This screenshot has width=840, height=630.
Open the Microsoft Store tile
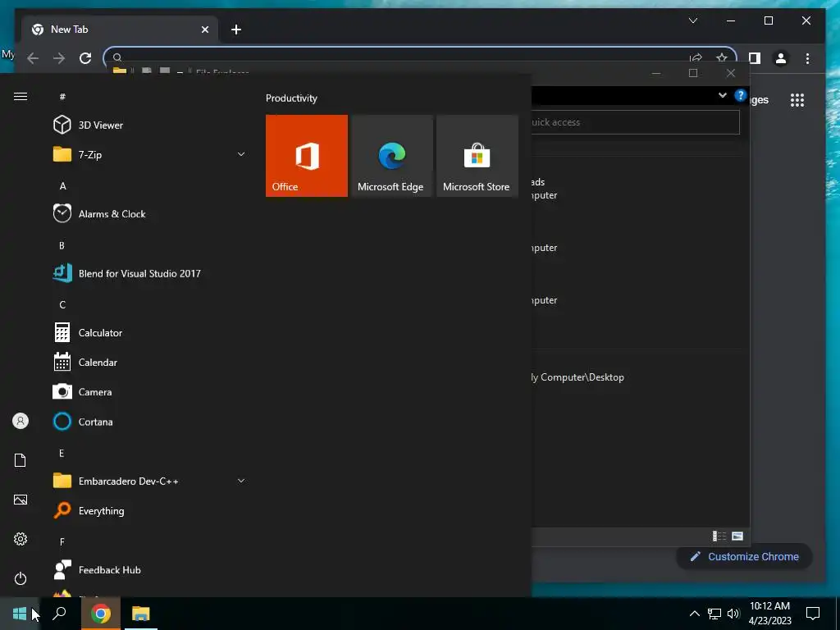click(x=477, y=155)
